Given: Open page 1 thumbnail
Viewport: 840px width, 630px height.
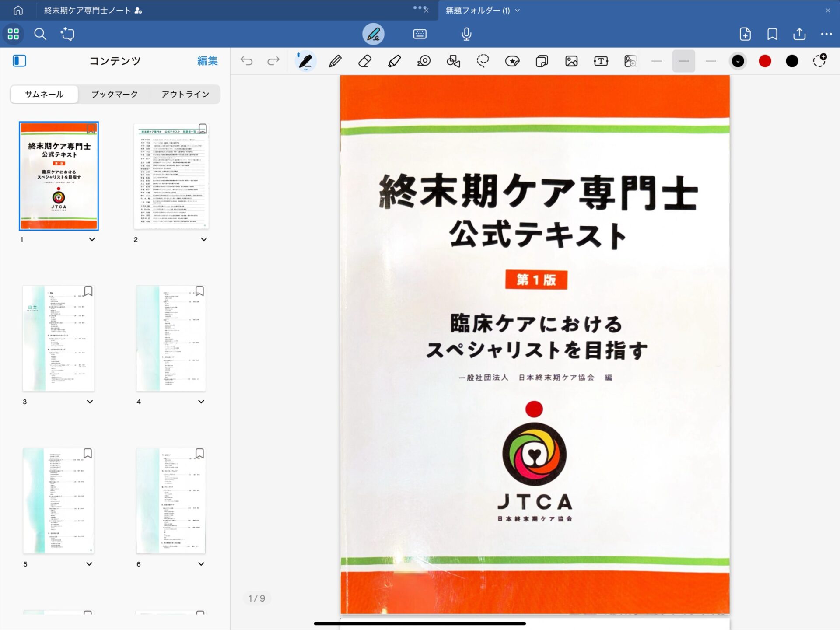Looking at the screenshot, I should pos(59,176).
